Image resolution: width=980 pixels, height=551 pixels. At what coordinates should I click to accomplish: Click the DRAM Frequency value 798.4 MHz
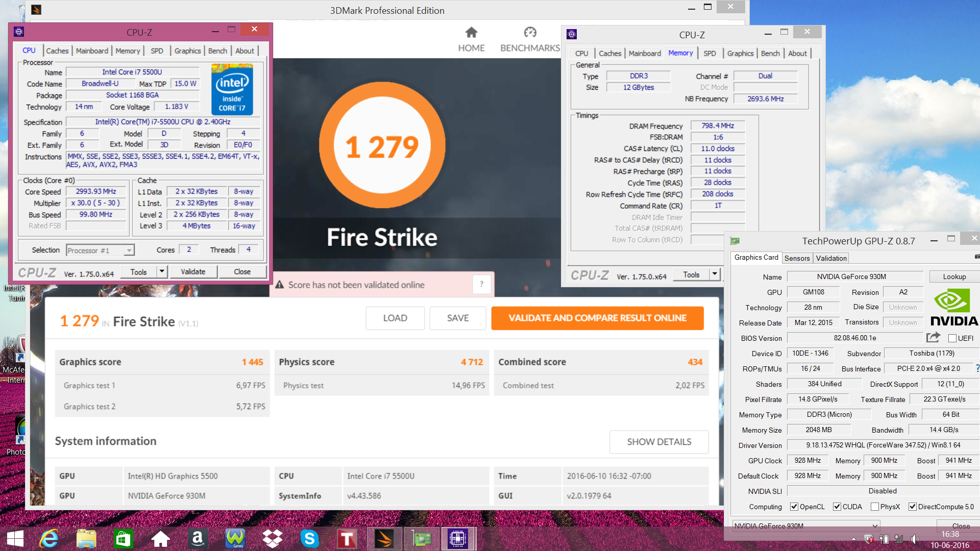[717, 126]
